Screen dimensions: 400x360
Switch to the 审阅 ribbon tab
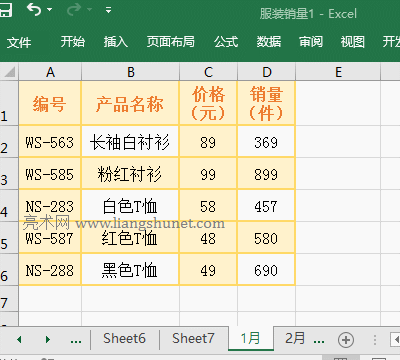point(311,42)
